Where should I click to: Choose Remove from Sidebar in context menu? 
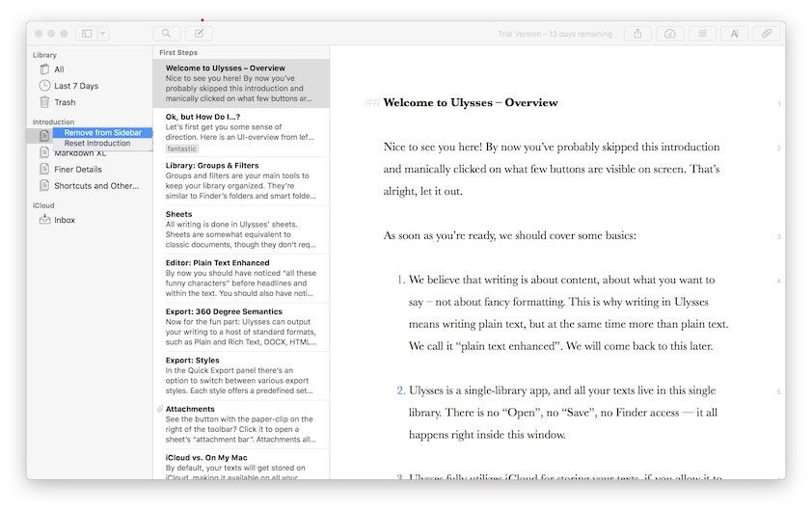[x=102, y=133]
